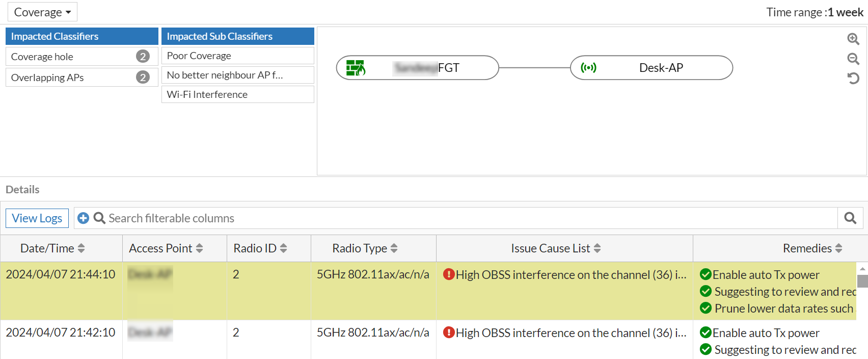Click the zoom out magnifier icon

tap(853, 59)
